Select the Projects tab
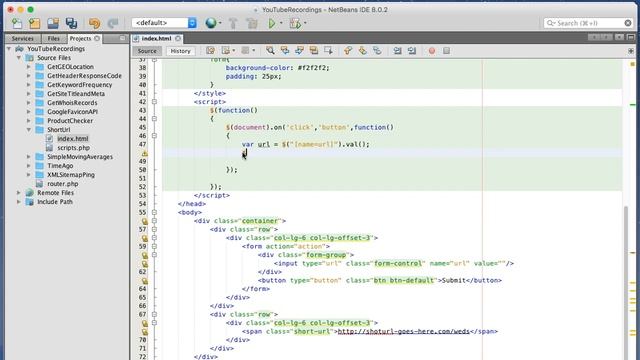The width and height of the screenshot is (640, 360). click(x=80, y=38)
